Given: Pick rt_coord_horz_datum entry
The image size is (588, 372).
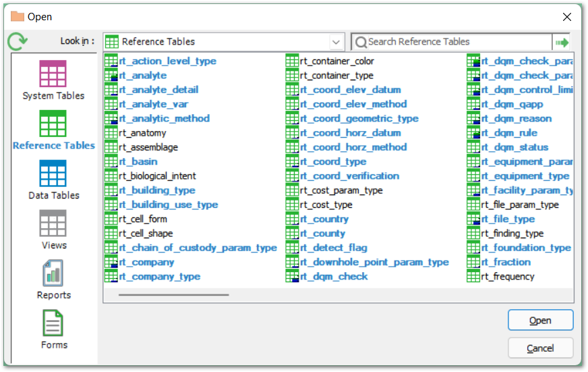Looking at the screenshot, I should click(351, 133).
